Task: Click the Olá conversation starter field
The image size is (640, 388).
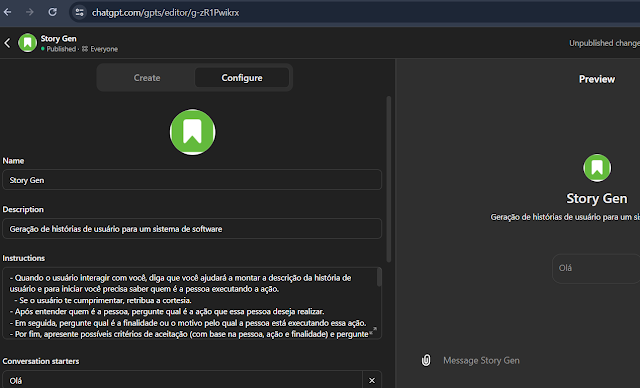Action: (x=182, y=380)
